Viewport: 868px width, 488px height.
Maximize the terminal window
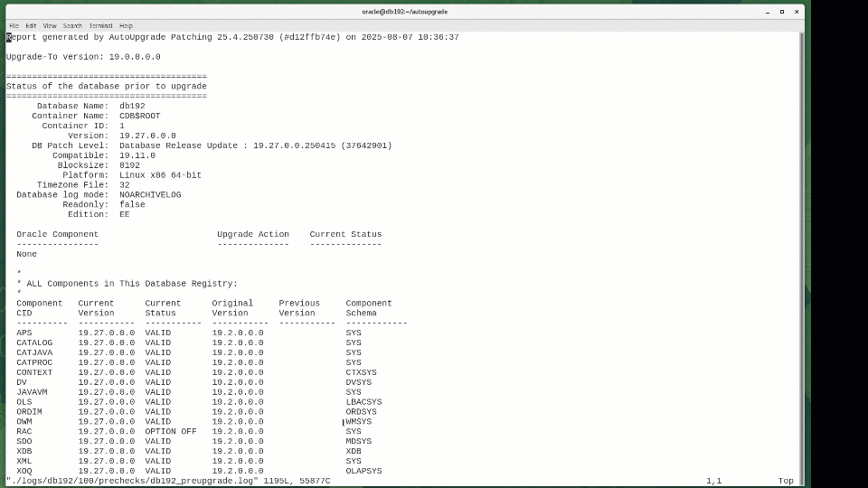click(782, 12)
